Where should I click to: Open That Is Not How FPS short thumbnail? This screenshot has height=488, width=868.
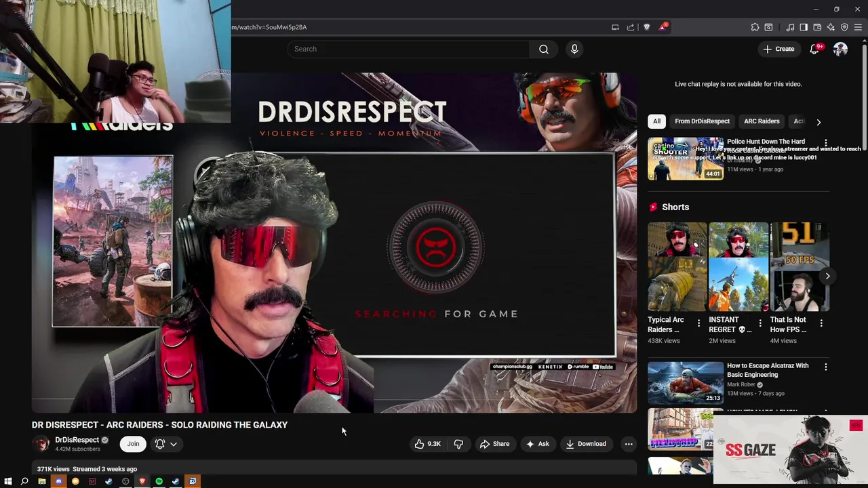[x=800, y=267]
